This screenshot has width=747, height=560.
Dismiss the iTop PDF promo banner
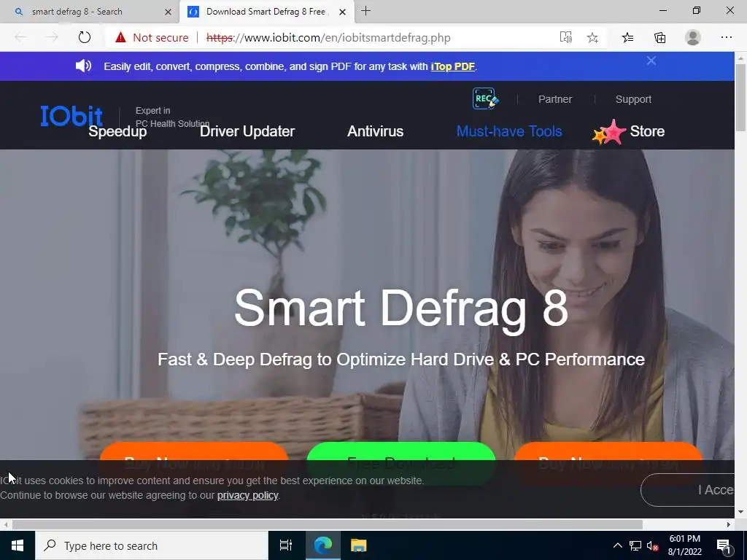pyautogui.click(x=651, y=61)
